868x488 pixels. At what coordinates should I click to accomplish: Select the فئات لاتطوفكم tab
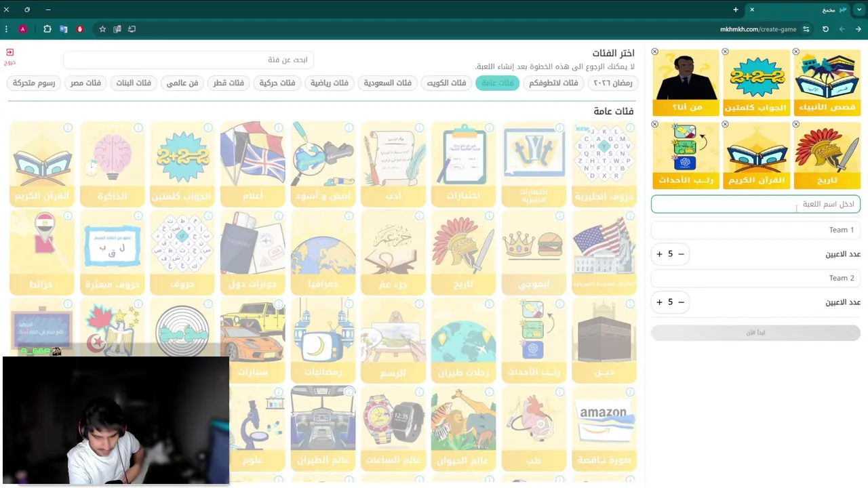(553, 83)
